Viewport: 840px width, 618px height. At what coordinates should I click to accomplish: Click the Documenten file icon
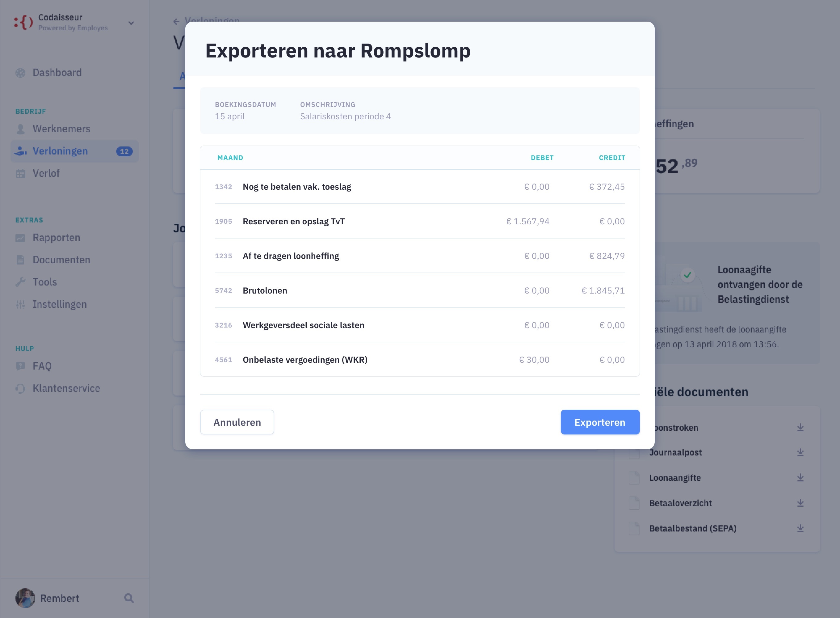pos(21,260)
